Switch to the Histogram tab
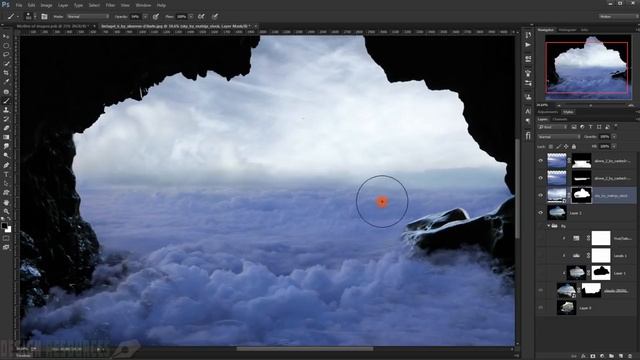Viewport: 640px width, 360px height. 567,30
